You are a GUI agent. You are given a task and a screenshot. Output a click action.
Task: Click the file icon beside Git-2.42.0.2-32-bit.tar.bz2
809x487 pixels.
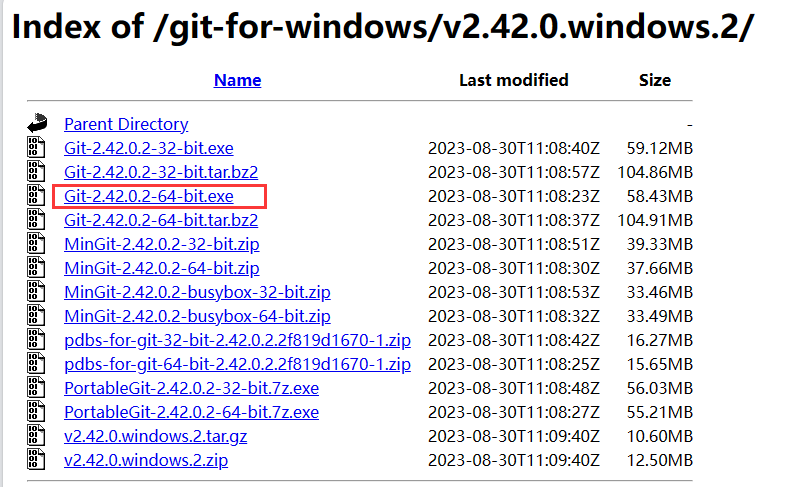(36, 172)
